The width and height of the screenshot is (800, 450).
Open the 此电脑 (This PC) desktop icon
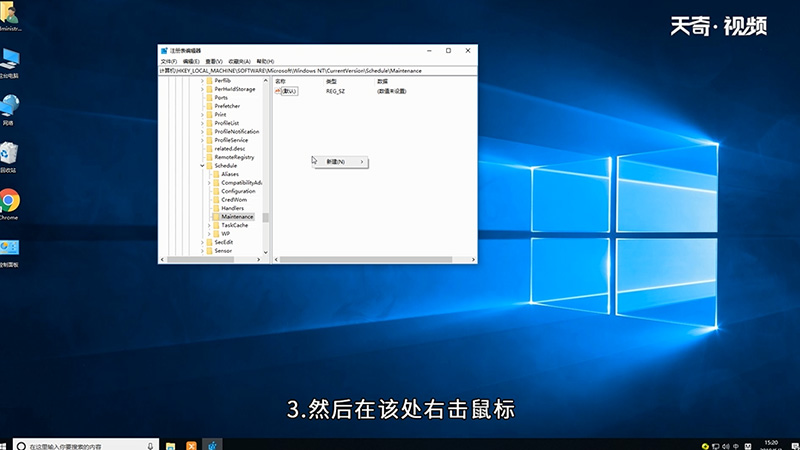9,63
